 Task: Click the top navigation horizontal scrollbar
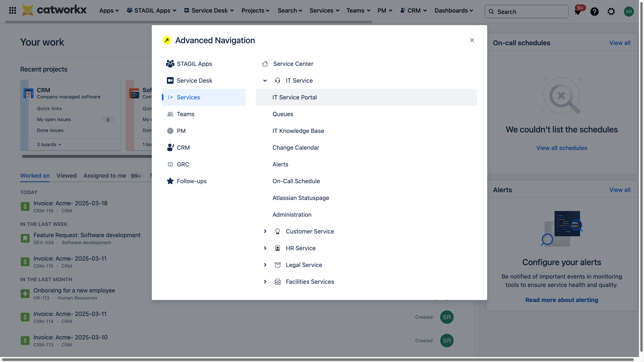188,22
